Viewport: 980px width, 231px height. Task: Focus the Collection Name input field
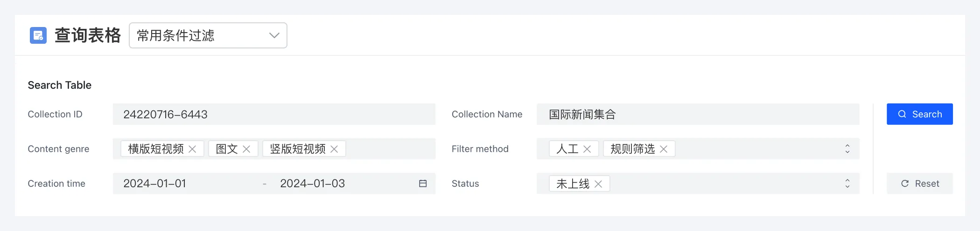click(698, 114)
